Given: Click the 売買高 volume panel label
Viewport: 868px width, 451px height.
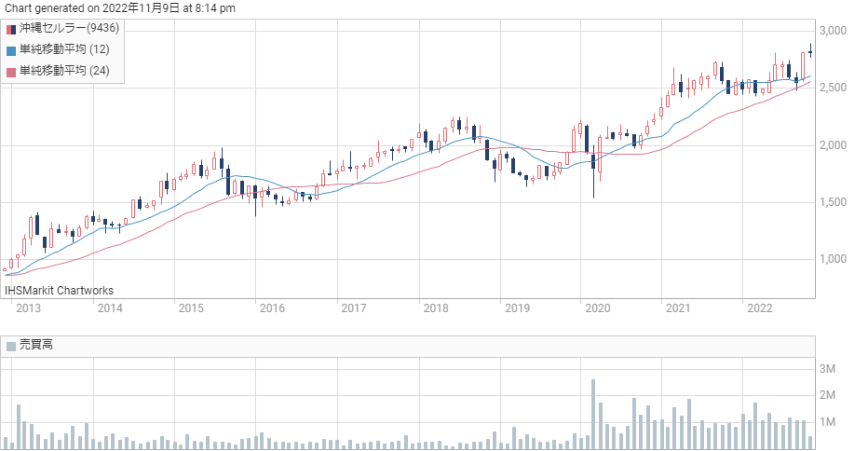Looking at the screenshot, I should pyautogui.click(x=36, y=345).
